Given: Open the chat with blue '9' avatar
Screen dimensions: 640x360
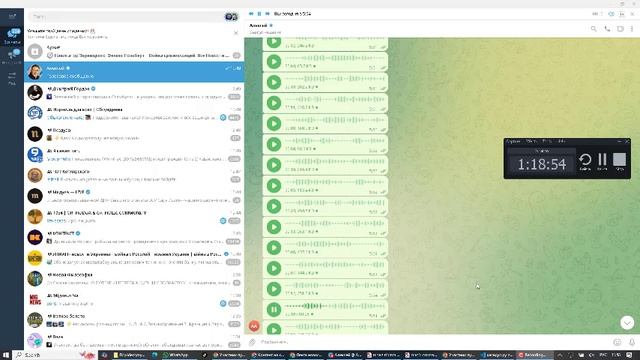Looking at the screenshot, I should point(134,155).
